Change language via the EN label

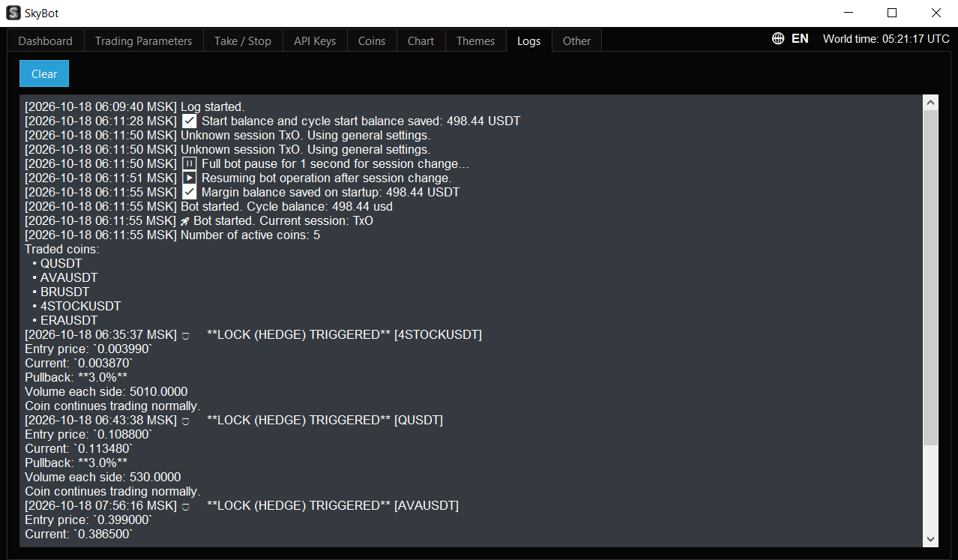click(800, 39)
